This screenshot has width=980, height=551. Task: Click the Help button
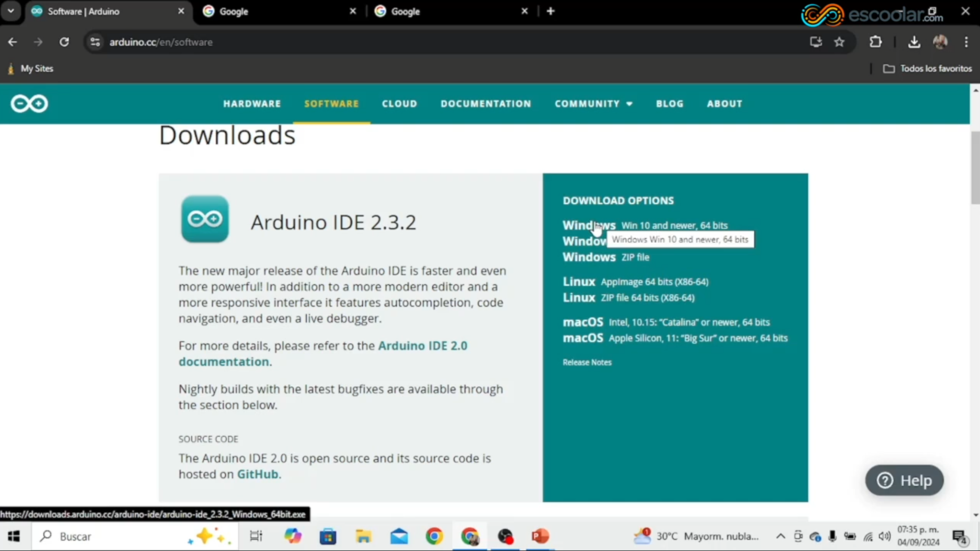904,480
